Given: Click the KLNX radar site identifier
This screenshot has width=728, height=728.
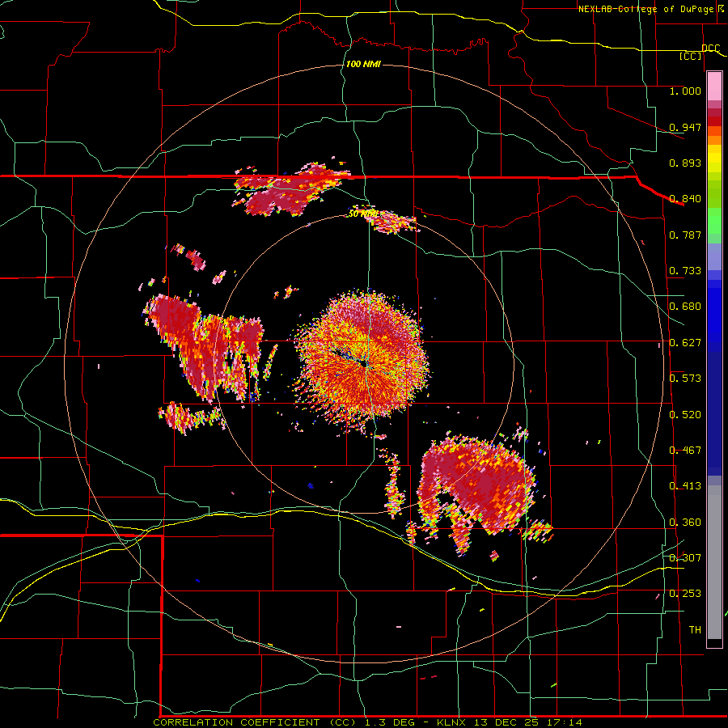Looking at the screenshot, I should [452, 722].
